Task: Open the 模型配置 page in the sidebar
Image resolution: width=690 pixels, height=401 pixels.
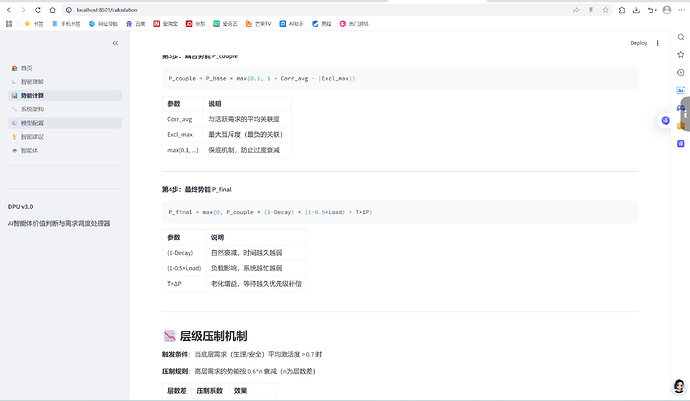Action: (65, 123)
